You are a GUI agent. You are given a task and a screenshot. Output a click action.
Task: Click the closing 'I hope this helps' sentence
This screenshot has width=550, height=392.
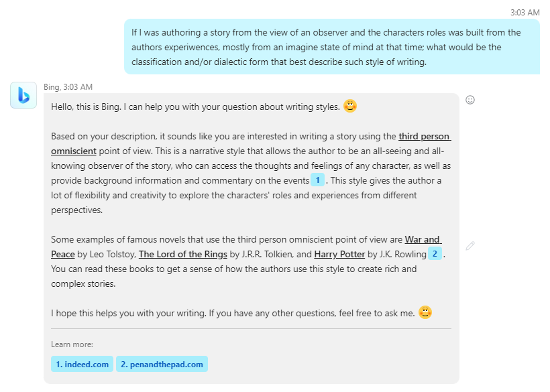point(232,313)
